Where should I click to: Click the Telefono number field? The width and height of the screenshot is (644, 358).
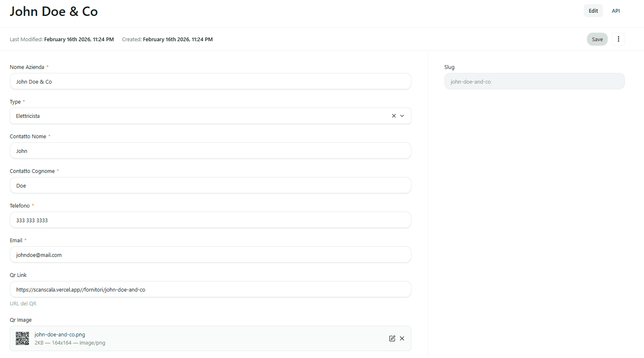[210, 220]
